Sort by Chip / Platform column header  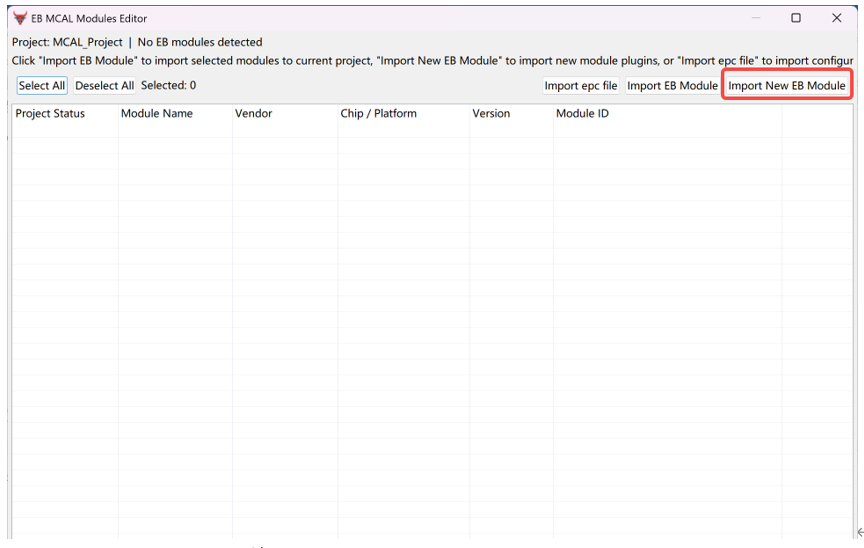pos(404,113)
